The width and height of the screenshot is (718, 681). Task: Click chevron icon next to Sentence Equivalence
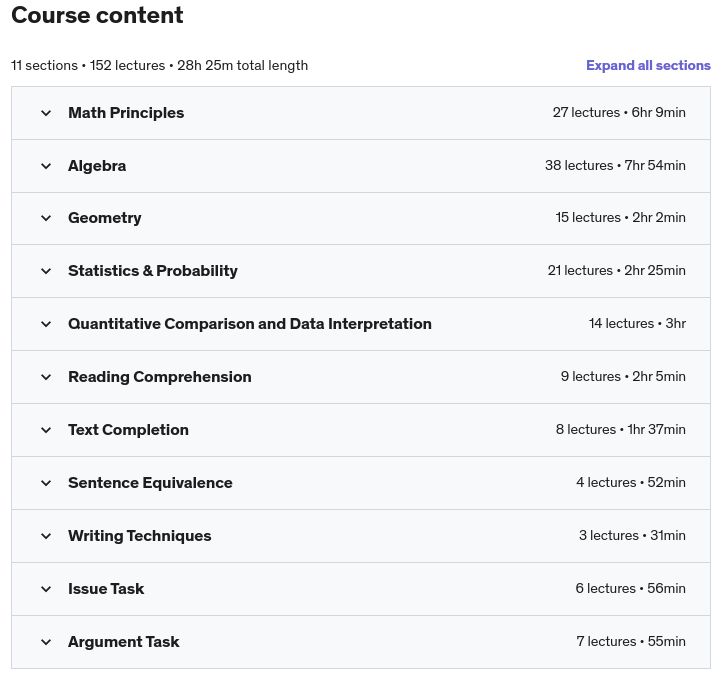46,483
